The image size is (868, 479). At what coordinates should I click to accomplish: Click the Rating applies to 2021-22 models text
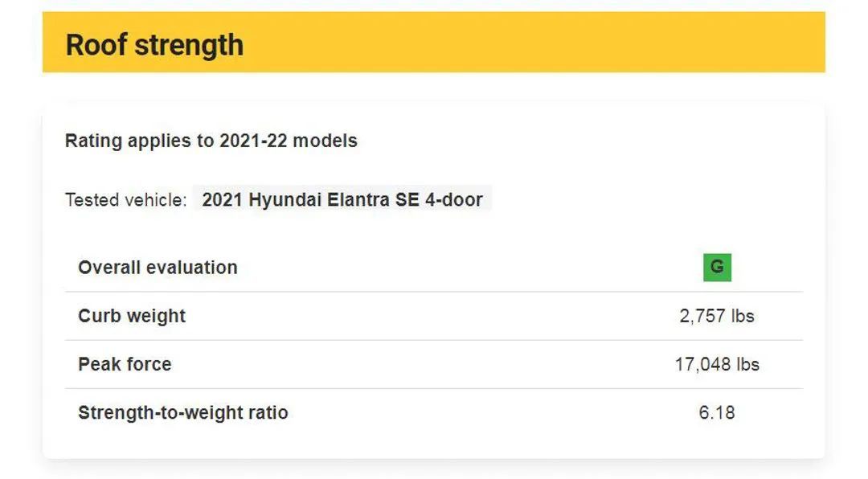click(x=211, y=141)
